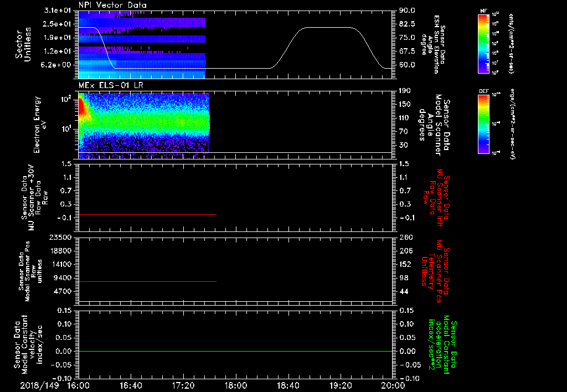Click the green Model Constant acceleration label
Viewport: 567px width, 392px height.
442,345
